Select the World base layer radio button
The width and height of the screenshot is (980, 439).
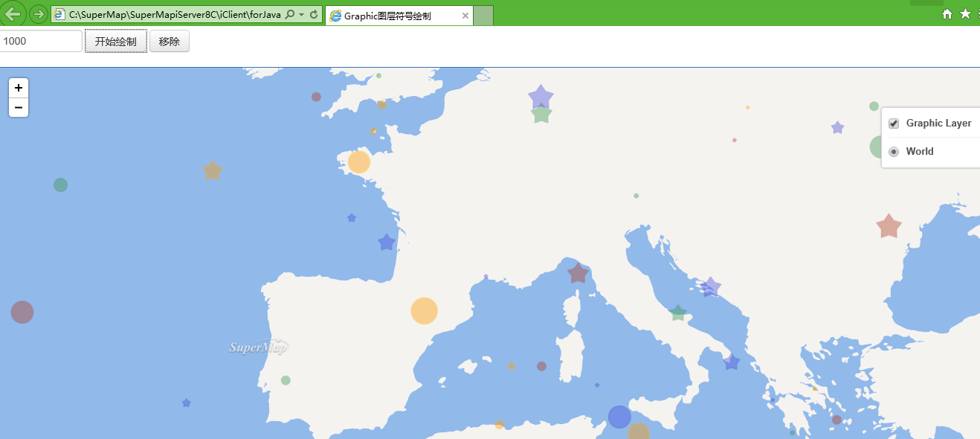(x=894, y=152)
